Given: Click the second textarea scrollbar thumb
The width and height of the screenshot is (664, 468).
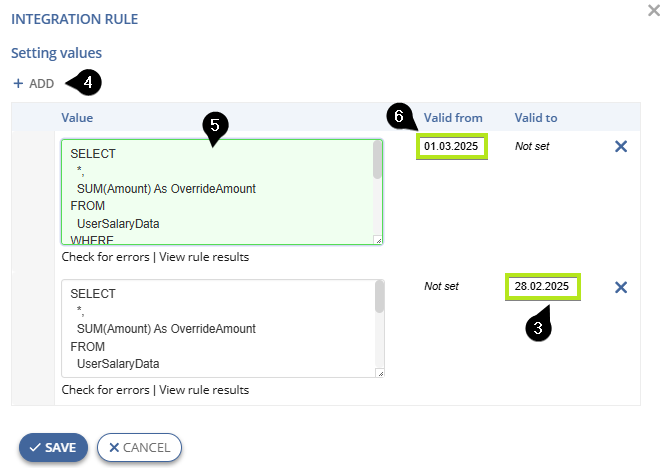Looking at the screenshot, I should pos(379,297).
